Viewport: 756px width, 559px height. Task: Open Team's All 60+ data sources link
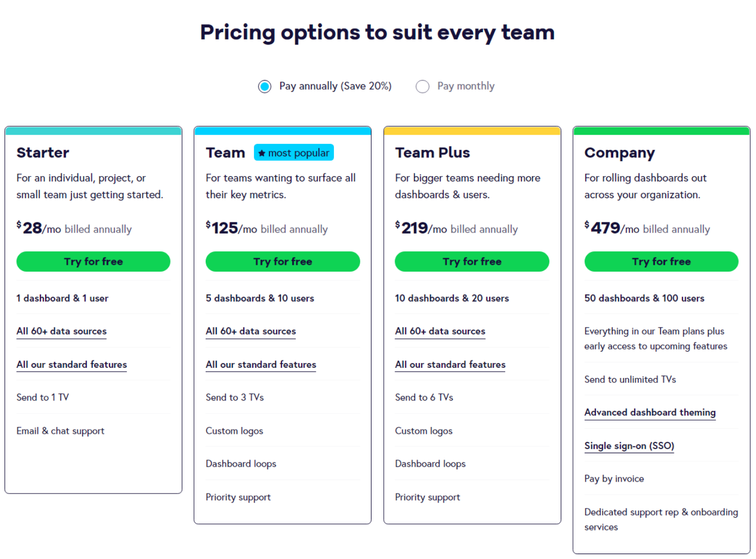pos(251,331)
